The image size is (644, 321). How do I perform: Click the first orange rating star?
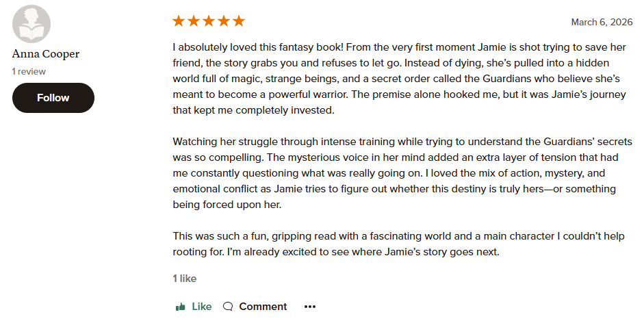pos(179,21)
